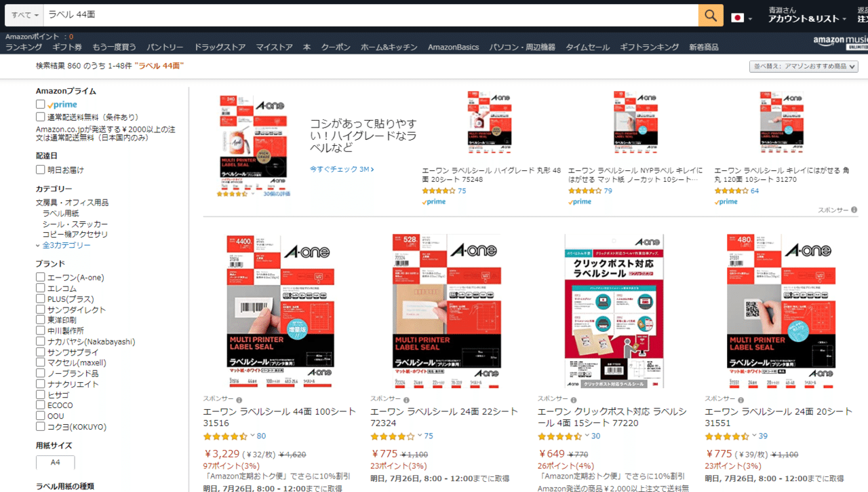Check エレコム brand checkbox
The height and width of the screenshot is (492, 868).
point(41,288)
